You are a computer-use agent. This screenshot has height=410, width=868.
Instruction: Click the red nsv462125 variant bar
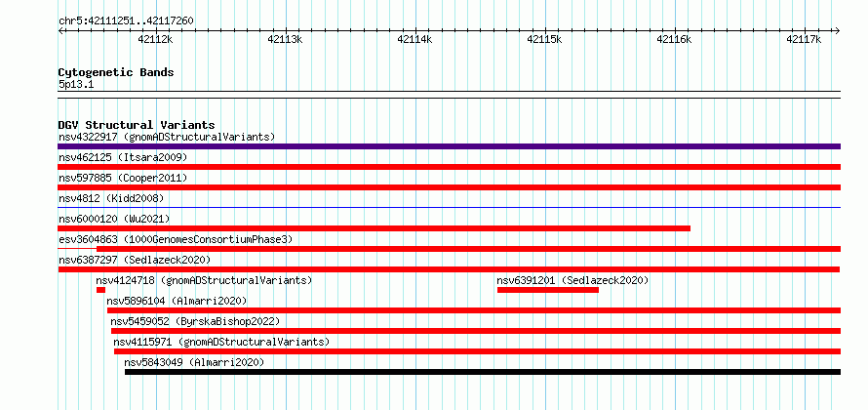[449, 167]
